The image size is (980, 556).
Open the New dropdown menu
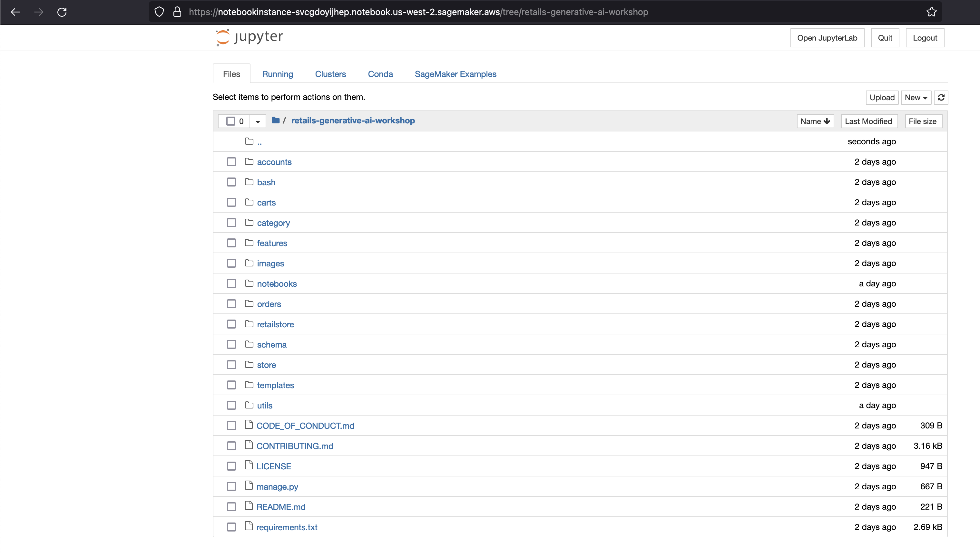click(916, 98)
